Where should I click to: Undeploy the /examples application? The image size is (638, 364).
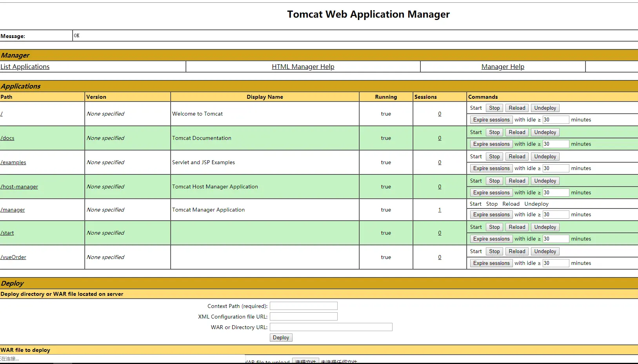pos(545,157)
